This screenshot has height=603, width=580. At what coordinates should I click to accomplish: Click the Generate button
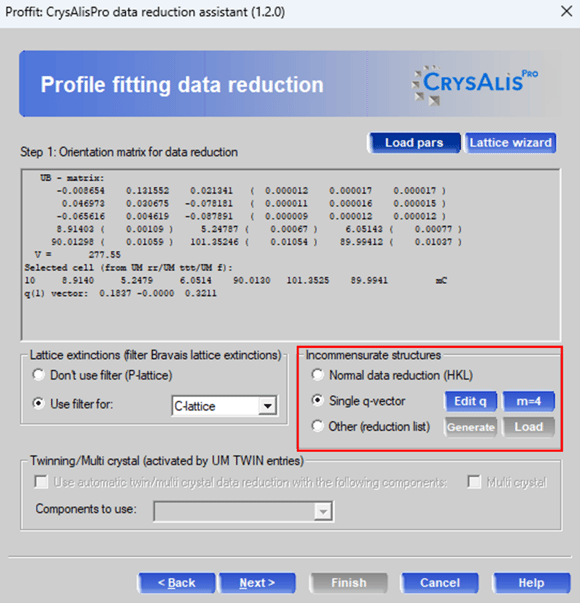tap(471, 427)
